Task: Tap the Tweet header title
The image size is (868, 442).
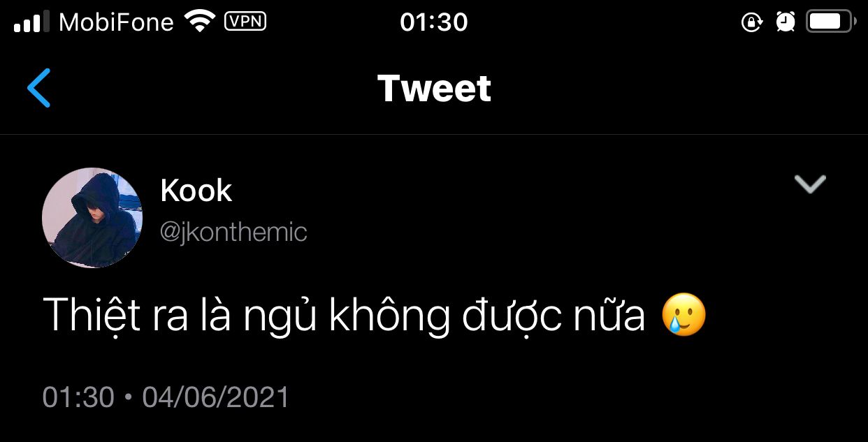Action: pyautogui.click(x=434, y=88)
